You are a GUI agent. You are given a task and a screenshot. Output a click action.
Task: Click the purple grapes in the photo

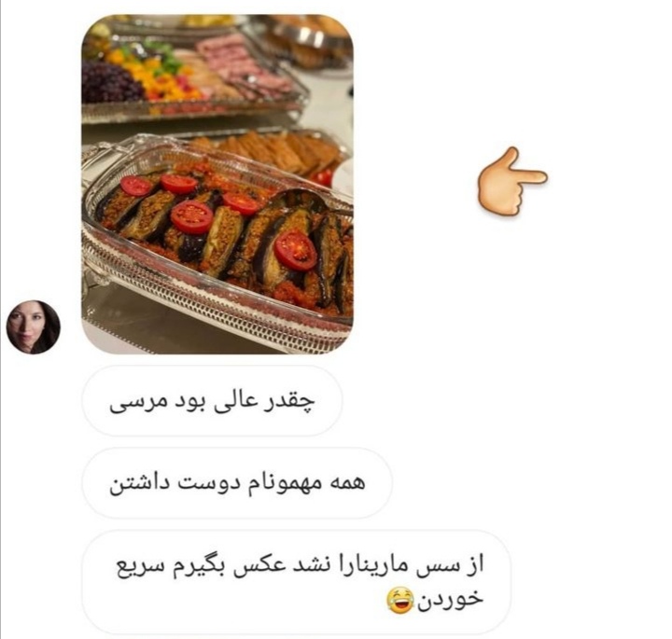[108, 81]
